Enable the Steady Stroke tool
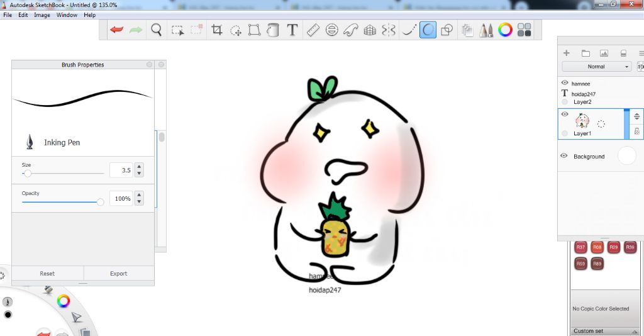Screen dimensions: 644x336 (x=409, y=30)
